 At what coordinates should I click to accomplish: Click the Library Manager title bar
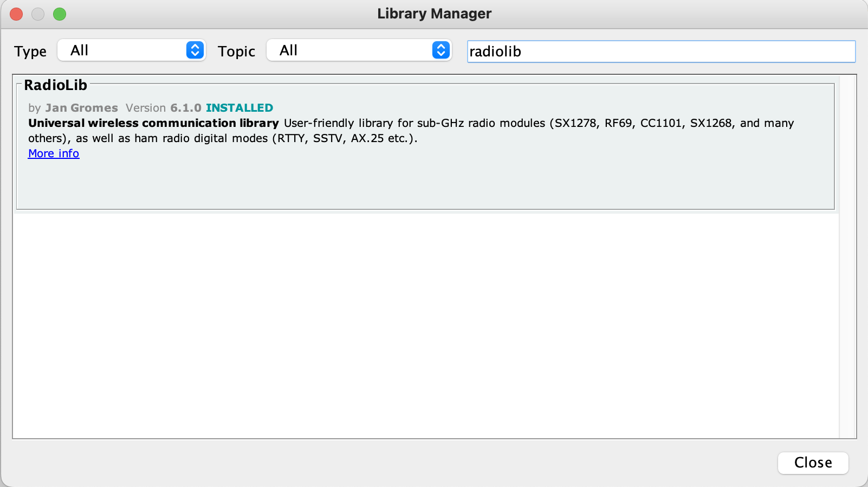434,14
